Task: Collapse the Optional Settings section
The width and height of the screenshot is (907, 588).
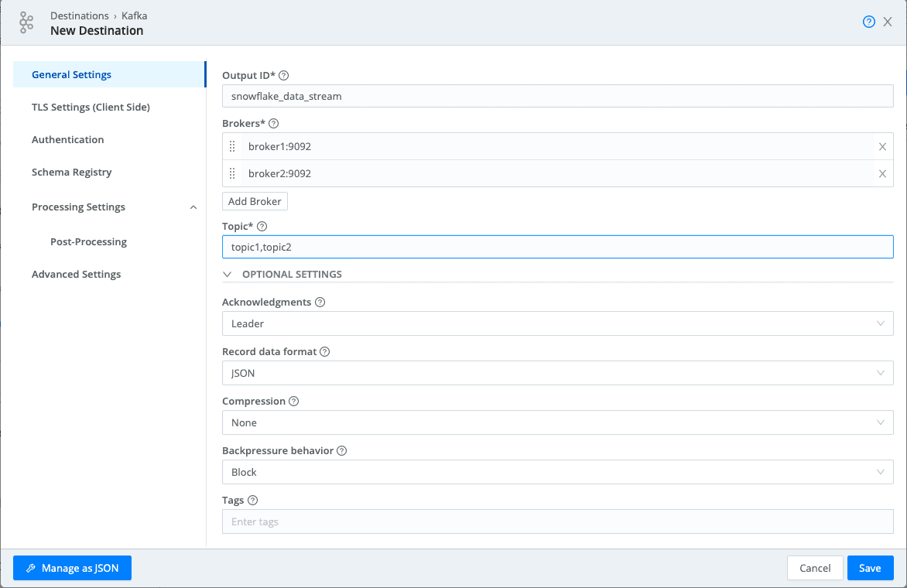Action: 228,275
